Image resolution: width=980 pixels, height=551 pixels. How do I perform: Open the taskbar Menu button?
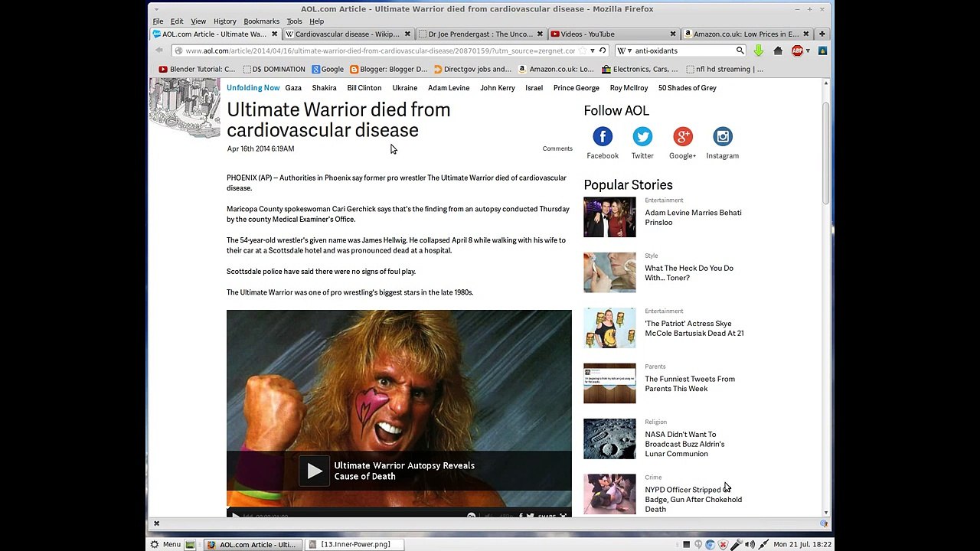(x=165, y=545)
